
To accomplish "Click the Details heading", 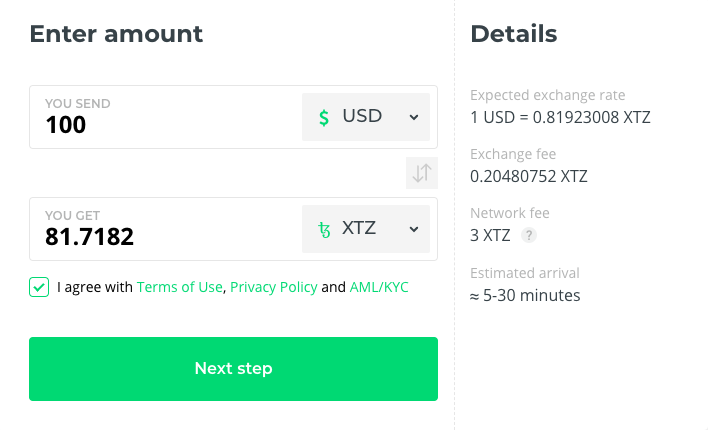I will (514, 34).
